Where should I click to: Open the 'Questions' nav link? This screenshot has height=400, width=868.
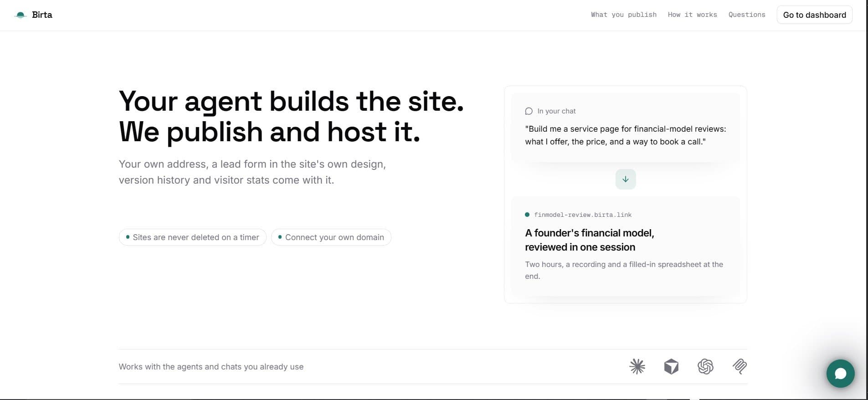click(747, 15)
